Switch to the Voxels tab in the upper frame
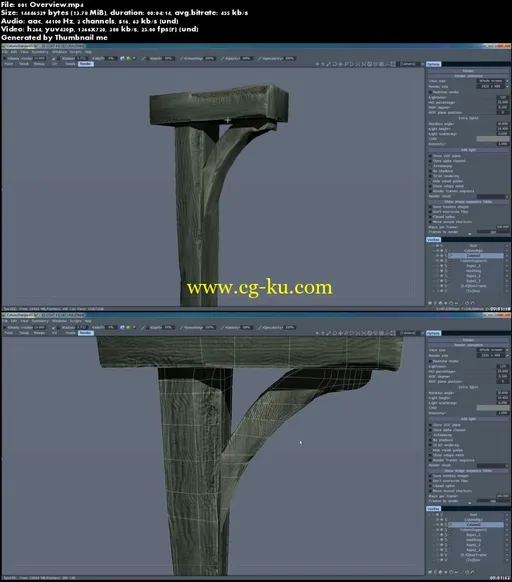This screenshot has height=582, width=512. (x=70, y=64)
